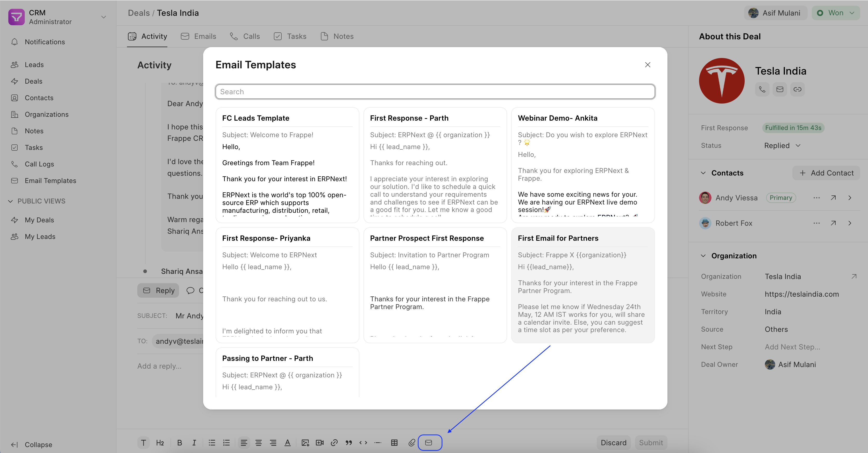Attach a file with the paperclip icon
Image resolution: width=868 pixels, height=453 pixels.
pos(412,443)
